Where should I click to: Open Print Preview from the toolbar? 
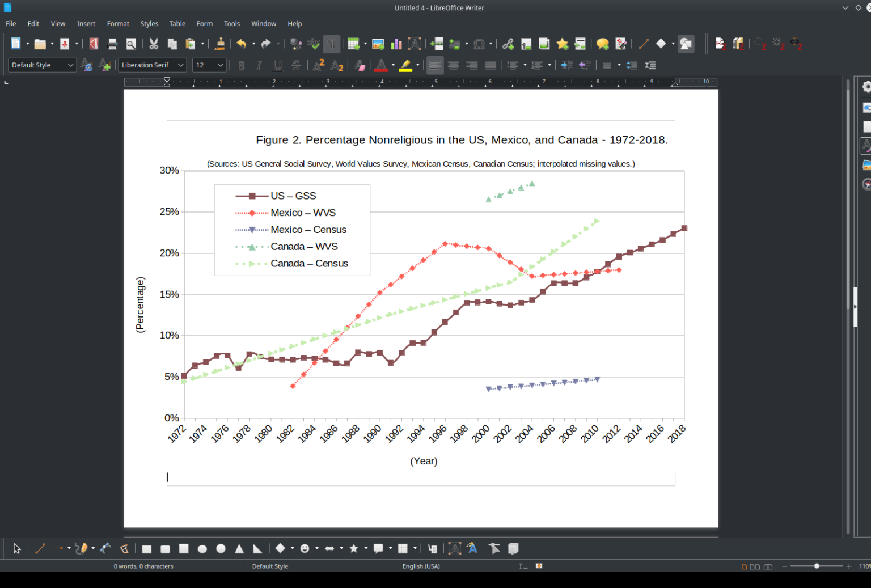(131, 44)
